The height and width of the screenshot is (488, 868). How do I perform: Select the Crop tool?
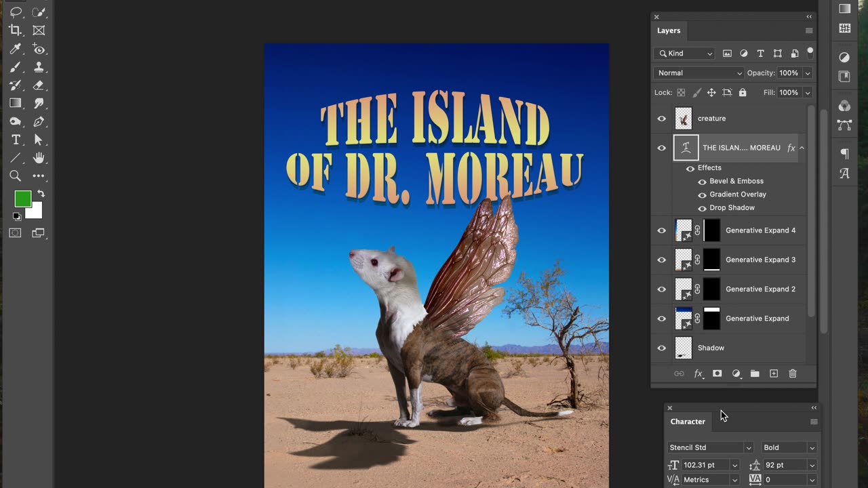16,30
